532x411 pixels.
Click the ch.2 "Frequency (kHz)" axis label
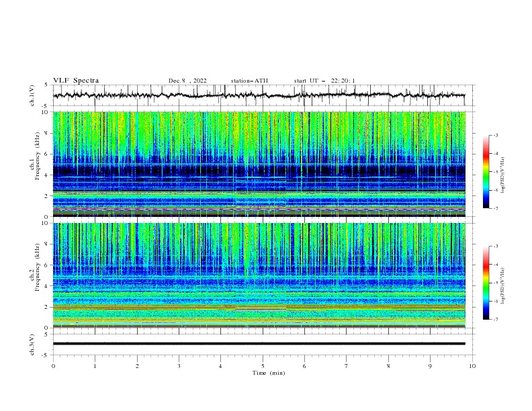(x=37, y=267)
